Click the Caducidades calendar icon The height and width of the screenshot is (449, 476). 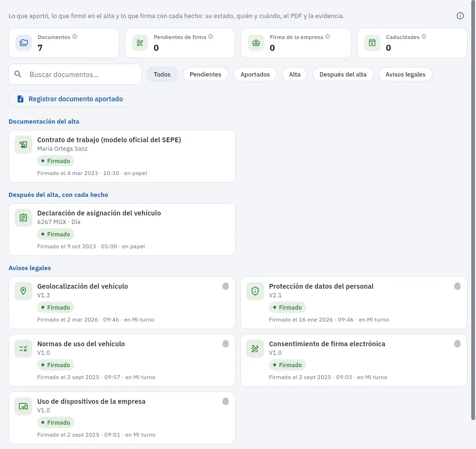(372, 43)
